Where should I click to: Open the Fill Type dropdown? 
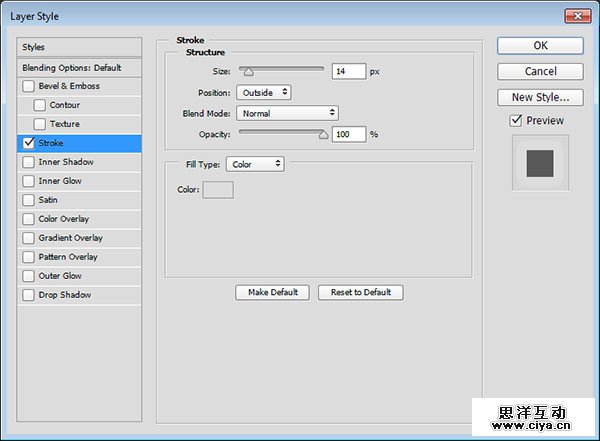(x=254, y=164)
